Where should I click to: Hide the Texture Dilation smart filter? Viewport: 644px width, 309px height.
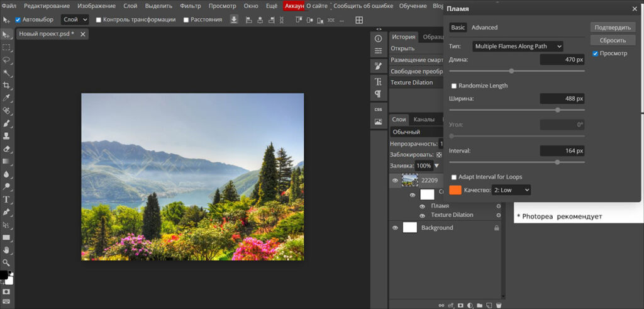click(422, 215)
